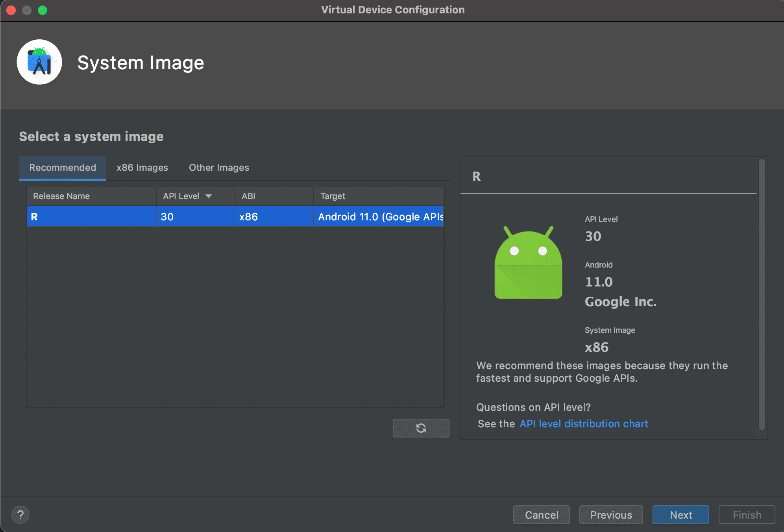Click the Cancel button
This screenshot has height=532, width=784.
[x=541, y=515]
